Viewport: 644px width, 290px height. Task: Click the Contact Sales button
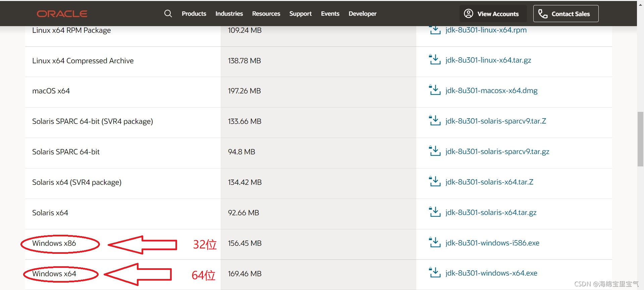566,14
